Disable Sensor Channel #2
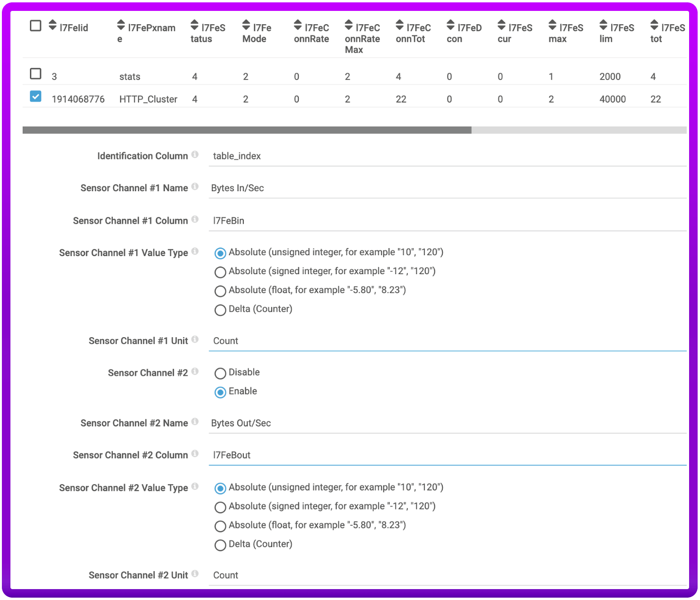The width and height of the screenshot is (700, 600). pyautogui.click(x=220, y=374)
